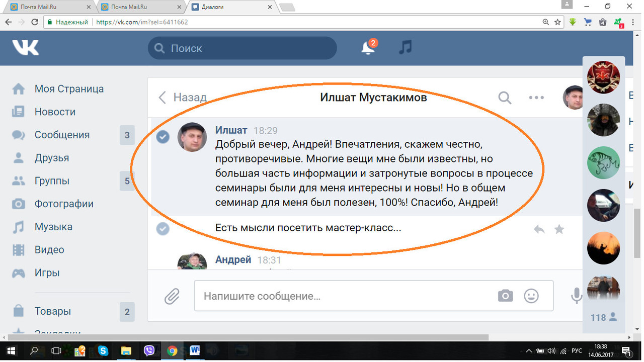Open the hidden icons chevron in system tray
Screen dimensions: 644x362
pyautogui.click(x=529, y=352)
